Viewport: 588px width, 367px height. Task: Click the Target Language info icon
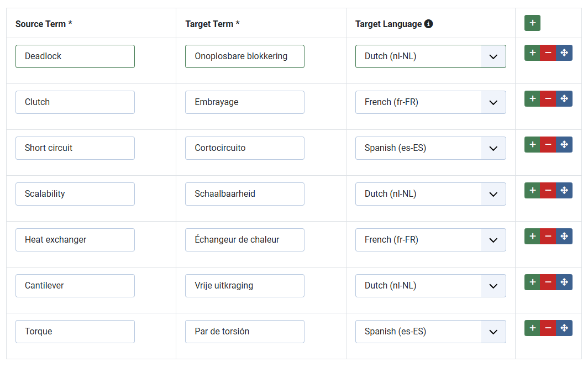428,24
